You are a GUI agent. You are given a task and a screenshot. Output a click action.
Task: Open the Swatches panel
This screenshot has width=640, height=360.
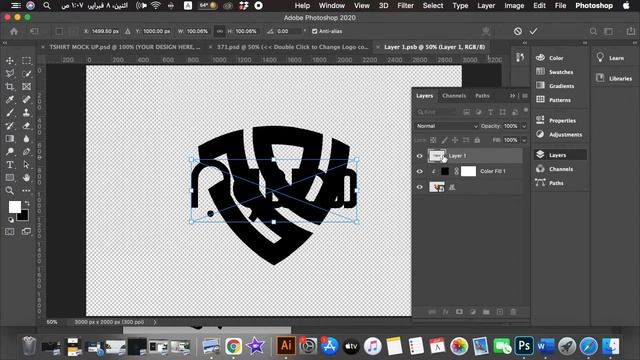554,72
